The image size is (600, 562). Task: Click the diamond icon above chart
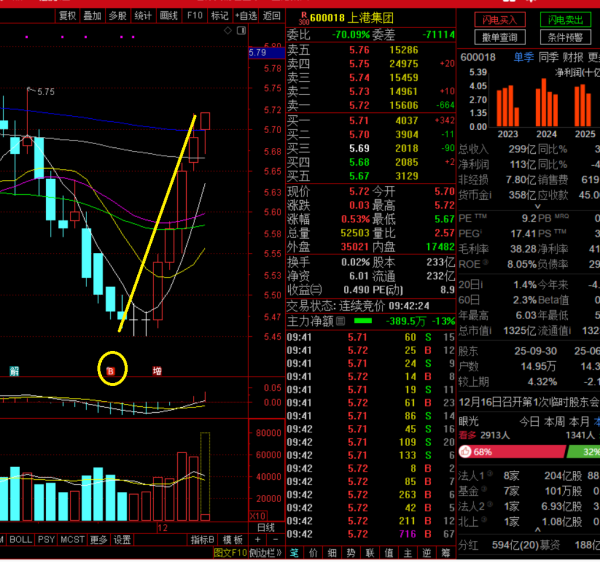(x=228, y=31)
